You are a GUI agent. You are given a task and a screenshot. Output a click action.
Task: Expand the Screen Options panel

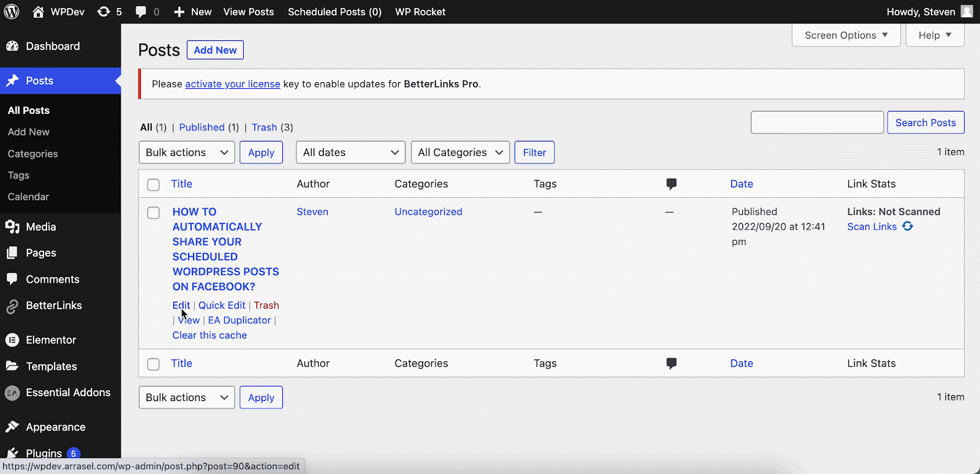[845, 36]
